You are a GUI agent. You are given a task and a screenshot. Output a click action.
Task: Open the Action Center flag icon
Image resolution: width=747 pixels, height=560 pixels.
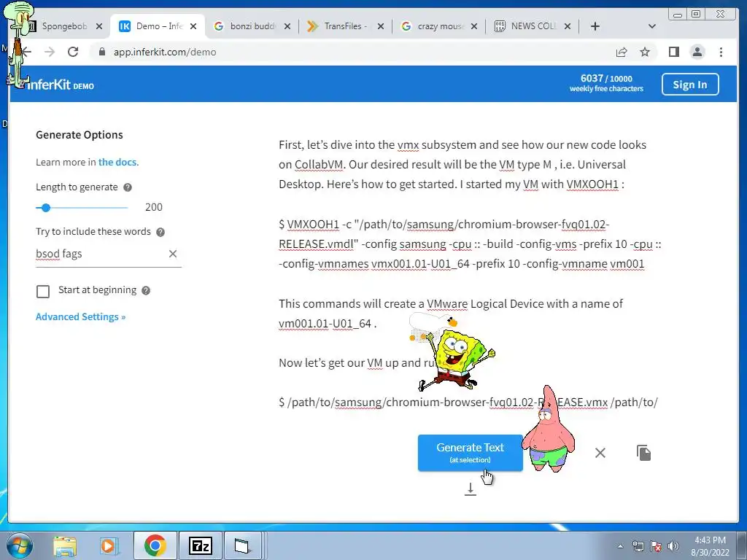click(x=656, y=546)
